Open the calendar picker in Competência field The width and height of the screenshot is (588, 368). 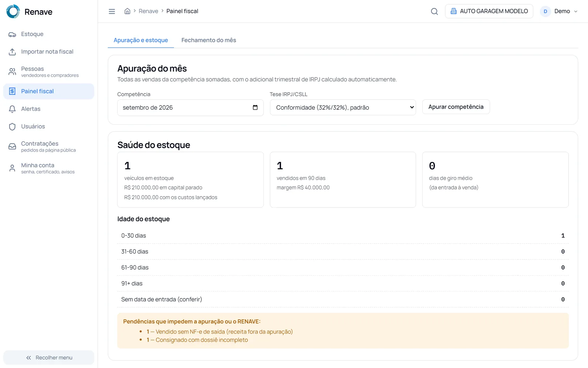click(x=255, y=107)
